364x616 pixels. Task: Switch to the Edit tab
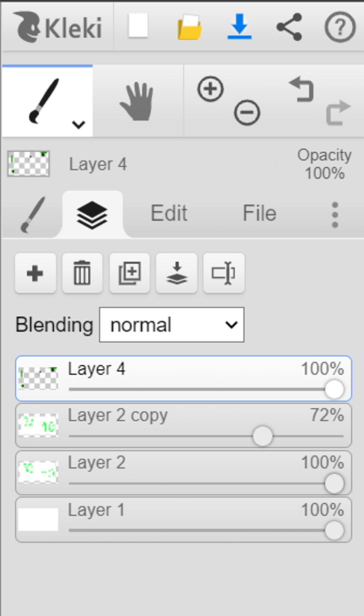pyautogui.click(x=169, y=213)
